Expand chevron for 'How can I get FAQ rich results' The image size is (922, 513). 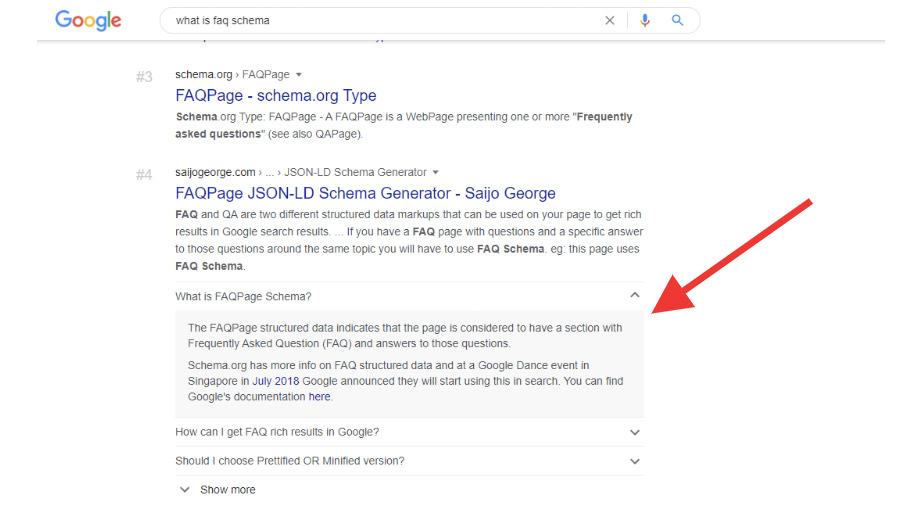click(x=634, y=433)
